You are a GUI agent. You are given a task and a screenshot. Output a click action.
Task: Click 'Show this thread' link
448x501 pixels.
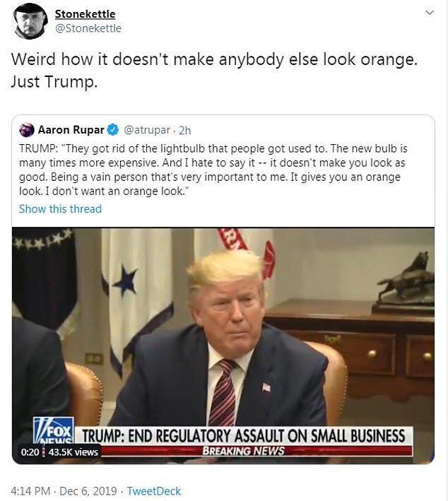60,209
